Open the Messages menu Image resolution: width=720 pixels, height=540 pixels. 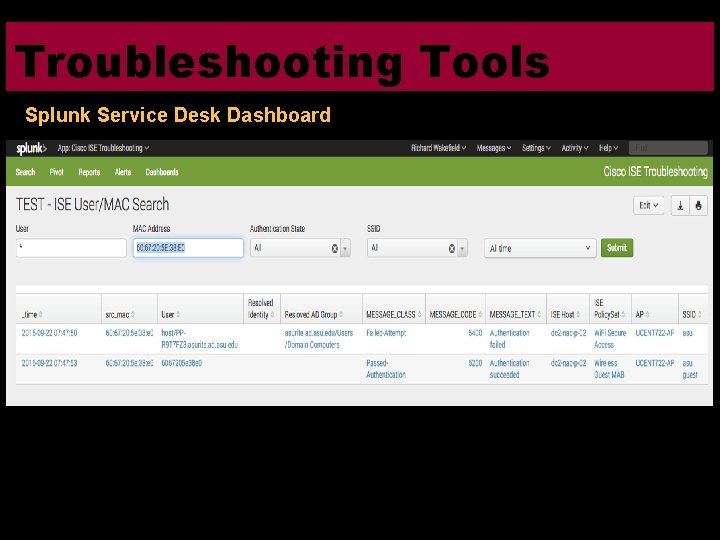(x=494, y=148)
